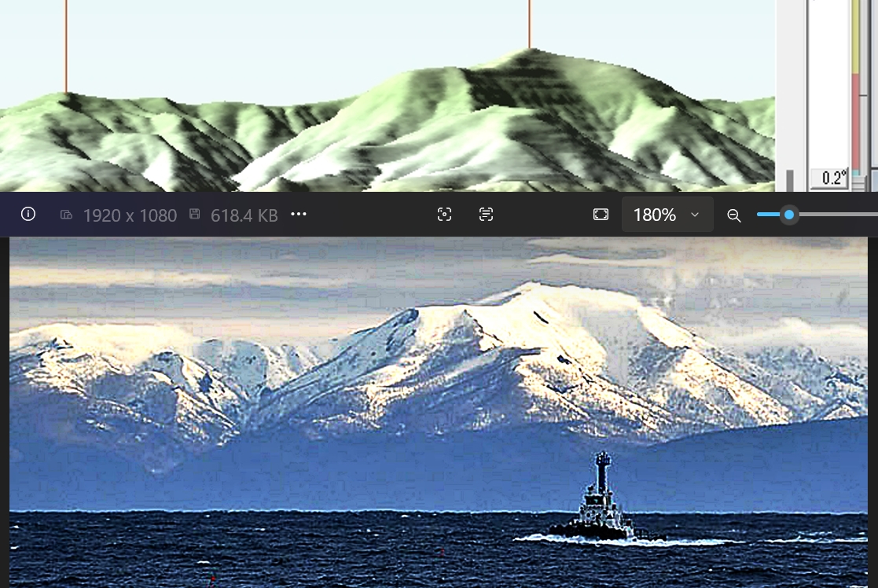
Task: Select the left red peak marker line
Action: point(66,47)
